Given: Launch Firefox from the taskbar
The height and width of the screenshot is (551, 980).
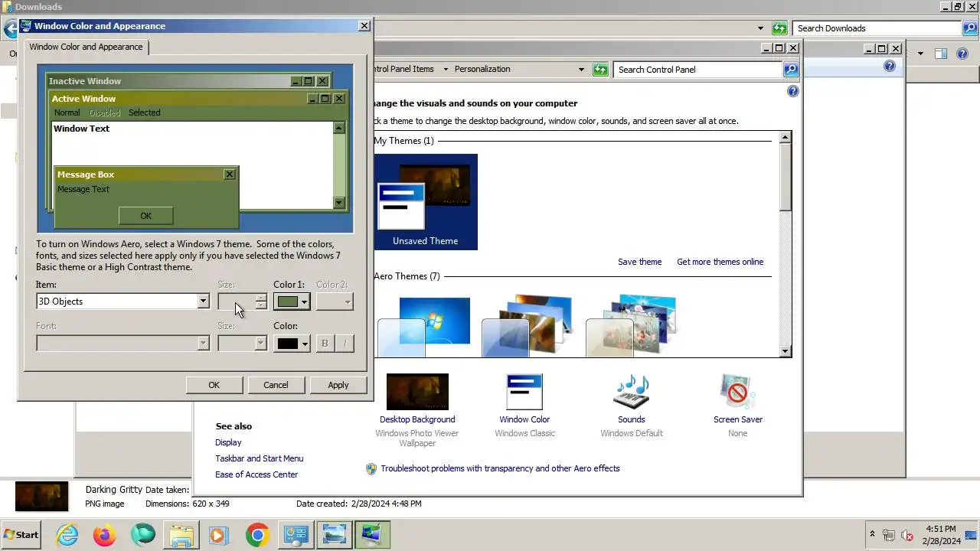Looking at the screenshot, I should tap(104, 535).
